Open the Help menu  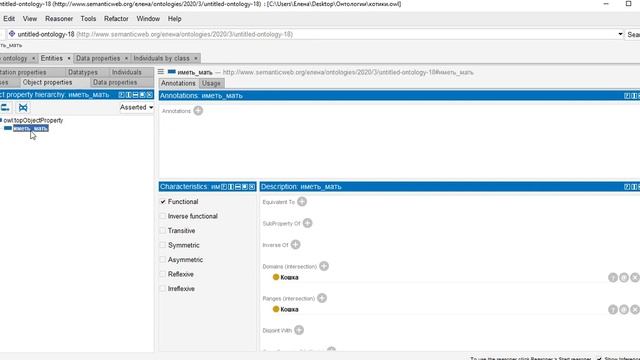coord(174,19)
